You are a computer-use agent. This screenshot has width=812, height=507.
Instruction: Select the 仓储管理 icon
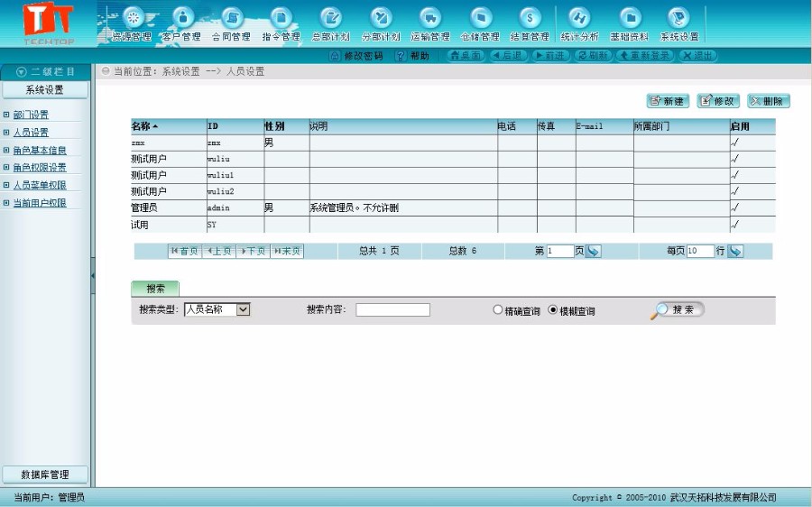[480, 18]
